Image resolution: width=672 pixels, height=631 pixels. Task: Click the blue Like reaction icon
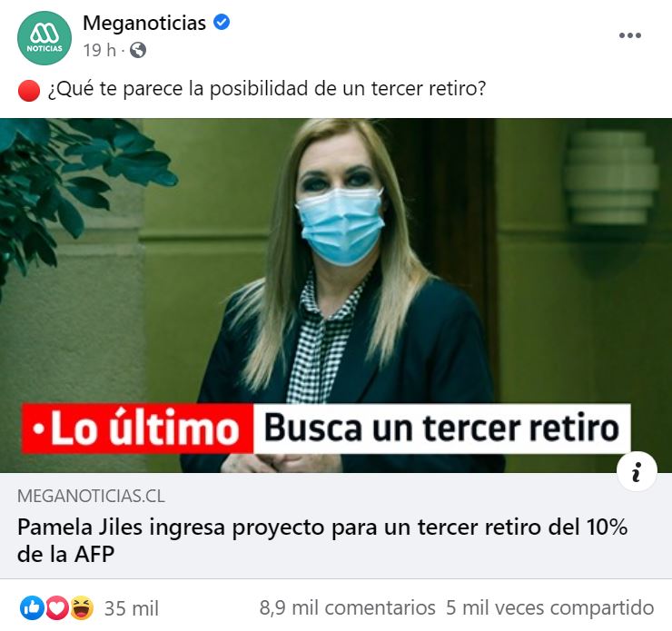coord(32,608)
